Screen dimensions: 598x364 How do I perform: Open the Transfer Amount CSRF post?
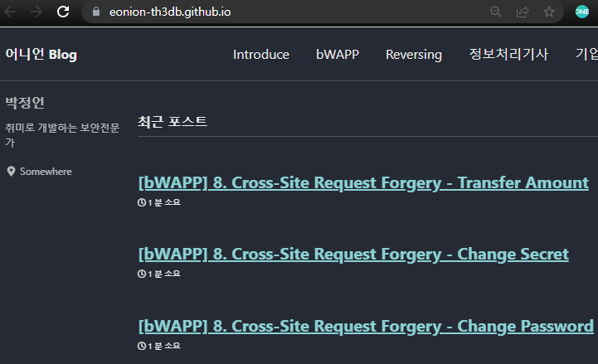pyautogui.click(x=363, y=182)
